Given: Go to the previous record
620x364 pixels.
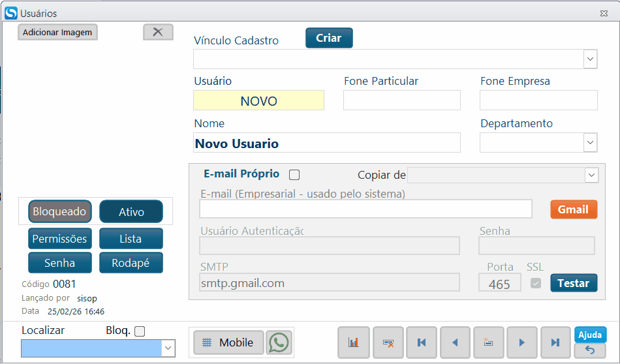Looking at the screenshot, I should click(455, 342).
